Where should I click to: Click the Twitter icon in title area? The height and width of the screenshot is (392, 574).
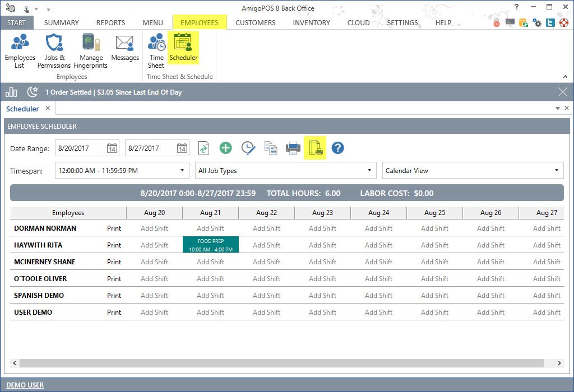click(549, 23)
